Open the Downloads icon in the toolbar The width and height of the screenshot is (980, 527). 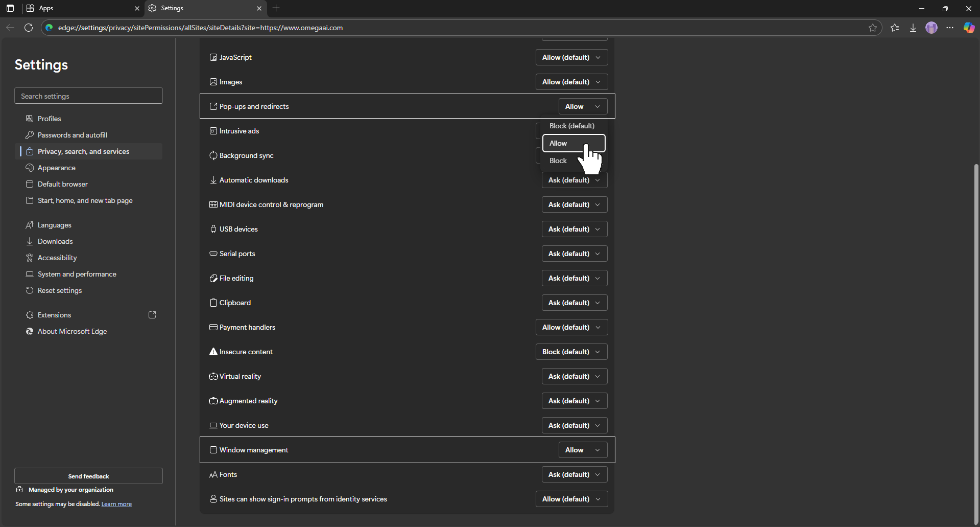913,28
